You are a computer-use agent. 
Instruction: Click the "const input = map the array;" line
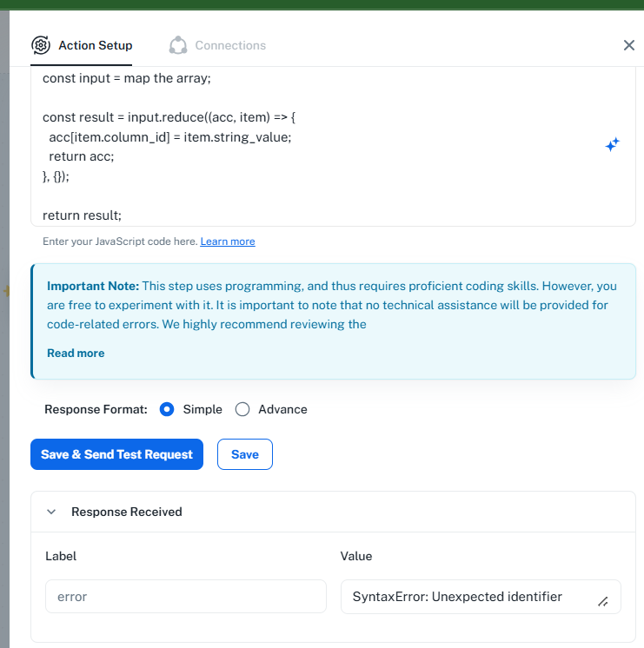click(127, 78)
